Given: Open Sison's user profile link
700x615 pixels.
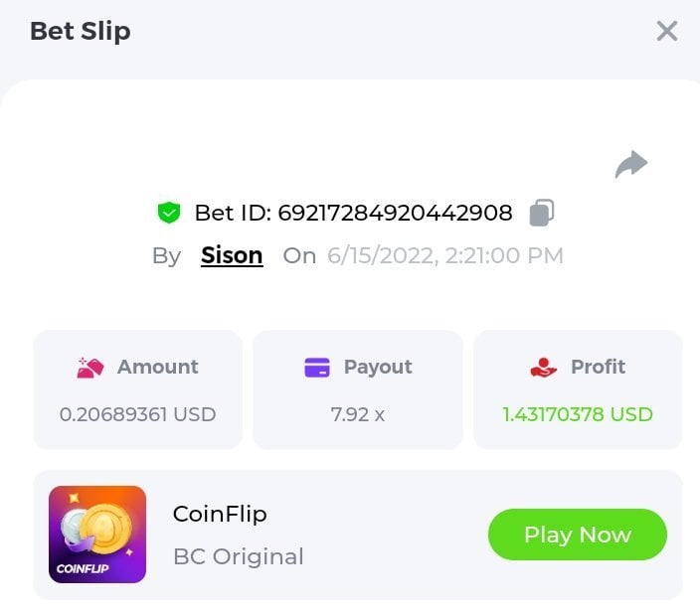Looking at the screenshot, I should coord(232,255).
